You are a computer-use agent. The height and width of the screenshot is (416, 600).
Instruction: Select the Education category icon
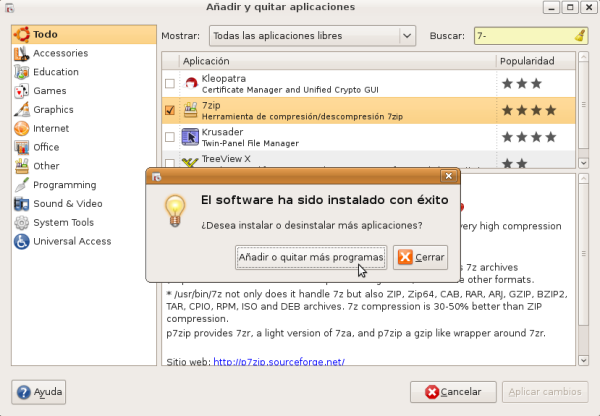point(21,72)
